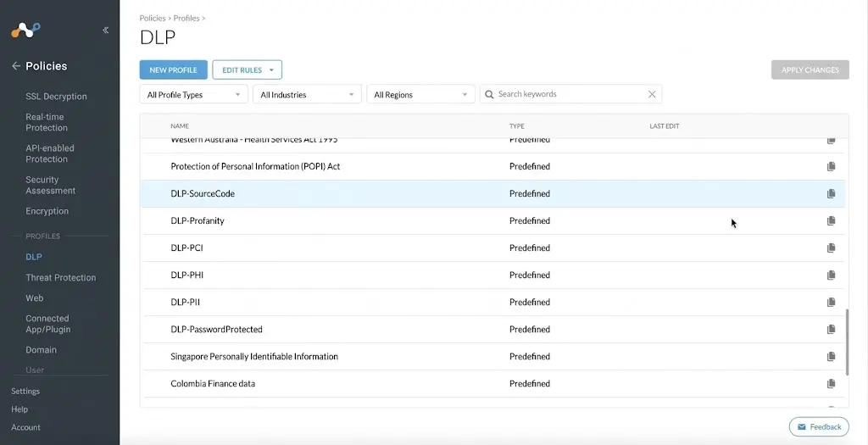Open Settings in sidebar
Image resolution: width=868 pixels, height=445 pixels.
point(25,392)
